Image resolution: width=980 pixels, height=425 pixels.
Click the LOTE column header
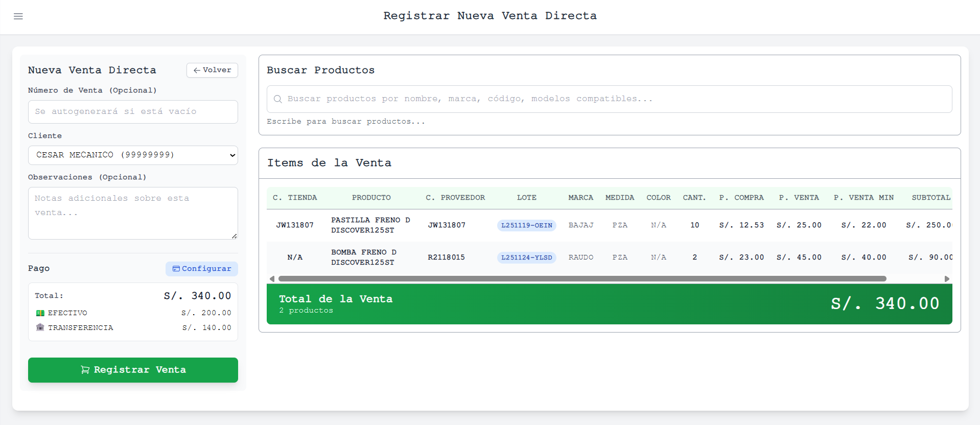(x=527, y=198)
